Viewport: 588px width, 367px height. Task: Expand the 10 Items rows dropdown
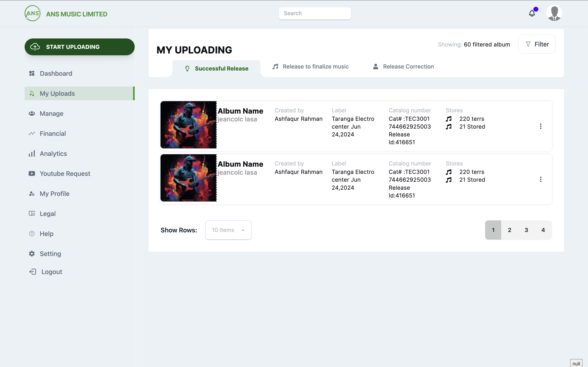tap(228, 230)
